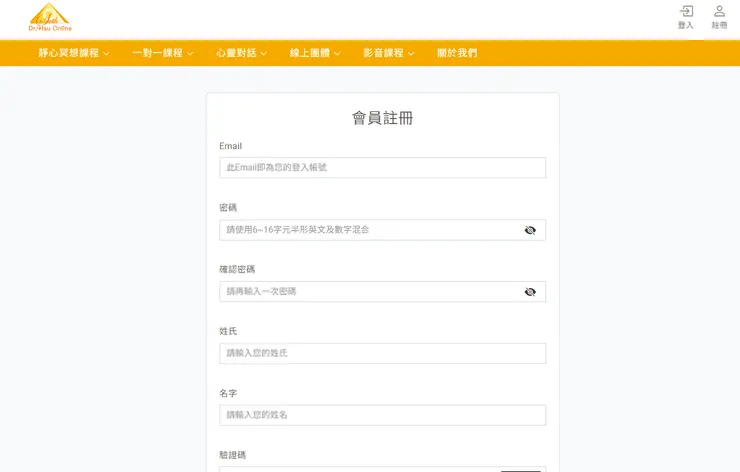Click the 註冊 text link
740x472 pixels.
(x=719, y=25)
